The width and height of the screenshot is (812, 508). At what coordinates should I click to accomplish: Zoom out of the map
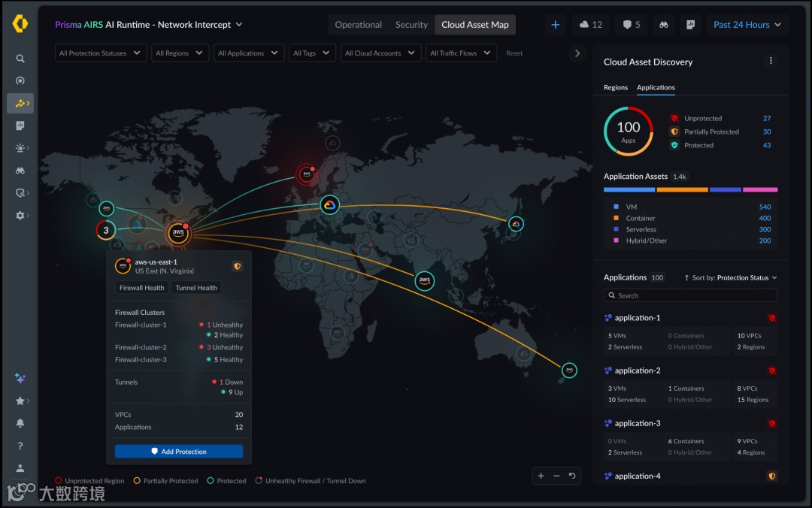click(x=556, y=476)
